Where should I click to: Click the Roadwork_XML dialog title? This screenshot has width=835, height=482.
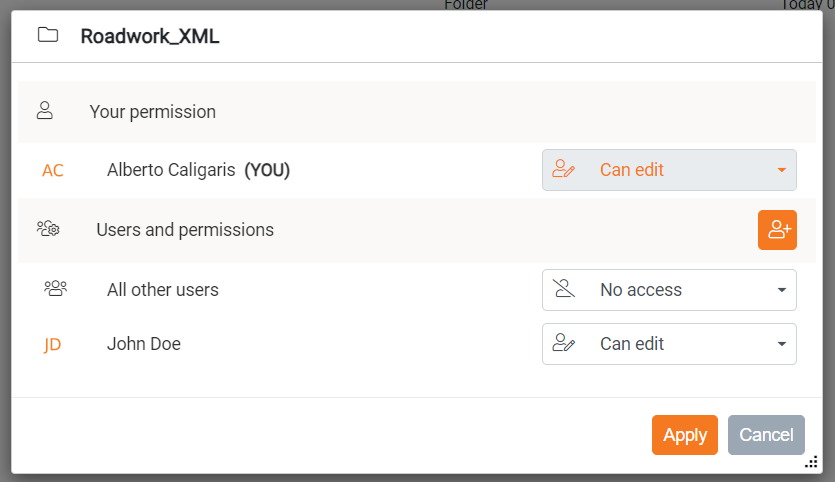coord(150,37)
